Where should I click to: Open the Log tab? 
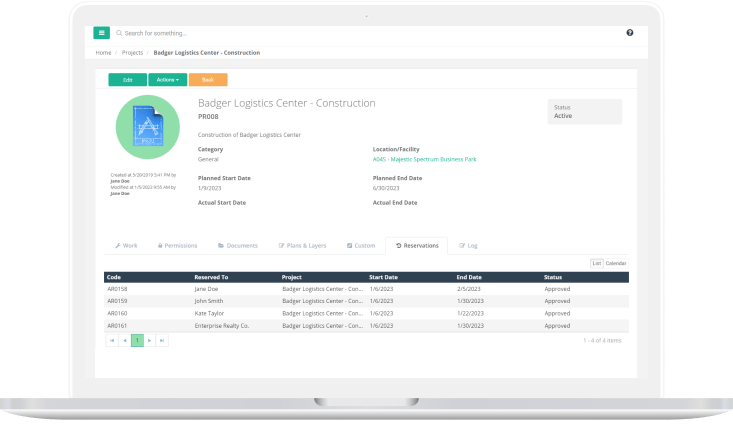[468, 246]
